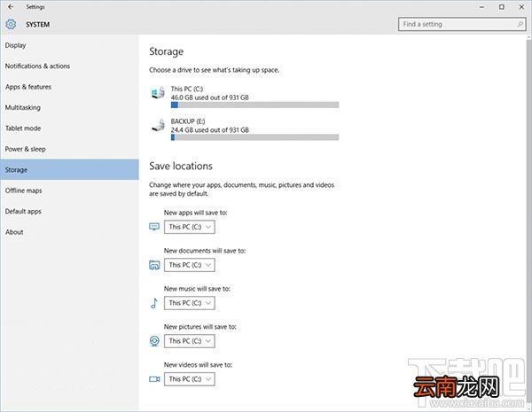This screenshot has height=412, width=532.
Task: Open BACKUP (E:) drive details
Action: coord(245,129)
